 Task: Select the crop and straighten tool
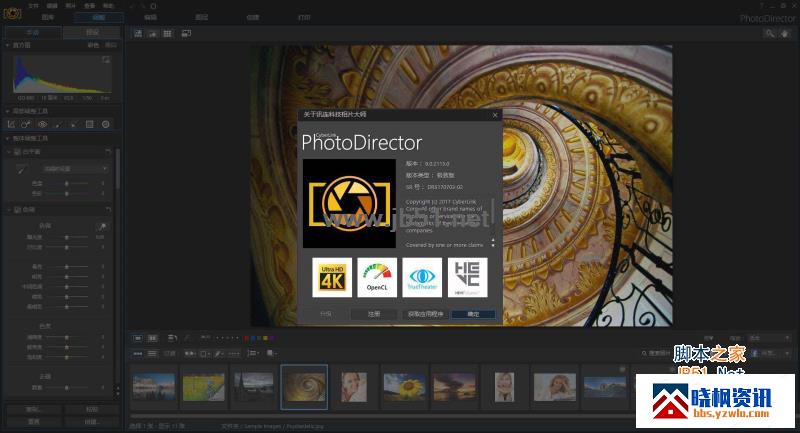(11, 124)
